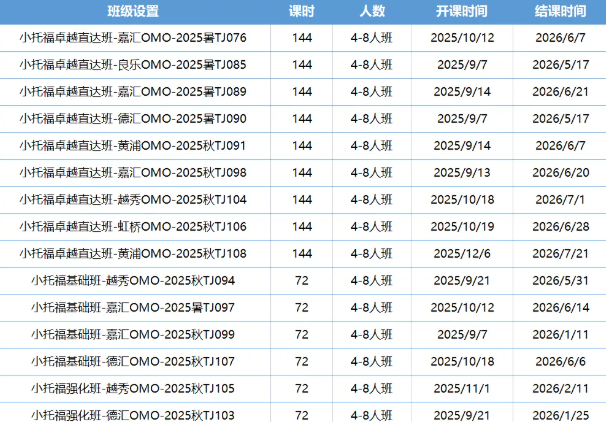Click start date 2025/10/19
This screenshot has width=606, height=422.
462,226
